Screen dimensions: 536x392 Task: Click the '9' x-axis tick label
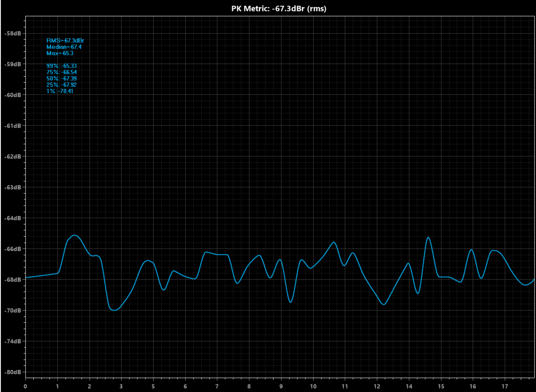281,386
